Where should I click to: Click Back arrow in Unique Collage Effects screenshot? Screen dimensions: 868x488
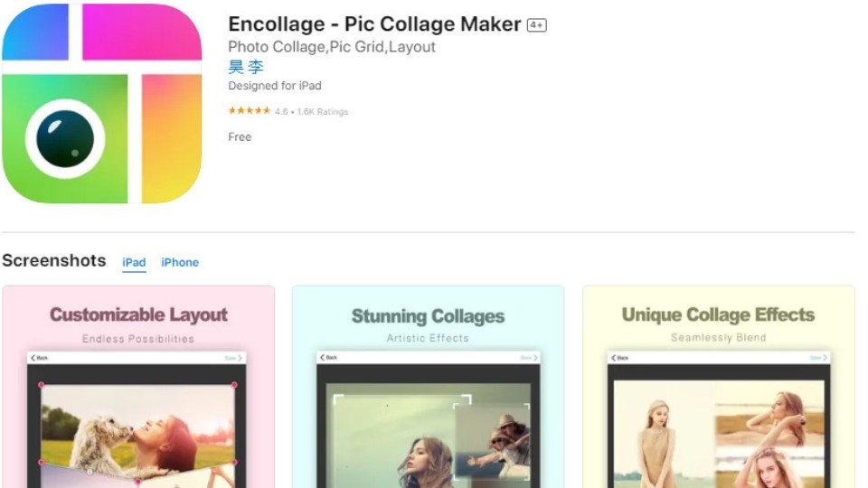(619, 359)
